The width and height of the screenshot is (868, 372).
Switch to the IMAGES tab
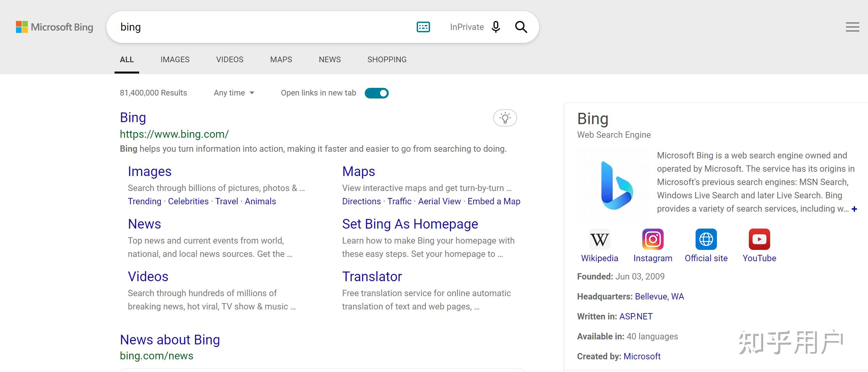coord(175,60)
